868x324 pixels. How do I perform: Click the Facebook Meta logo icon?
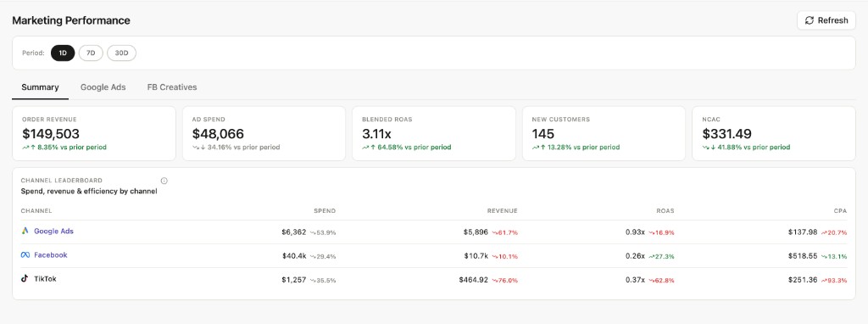(25, 254)
